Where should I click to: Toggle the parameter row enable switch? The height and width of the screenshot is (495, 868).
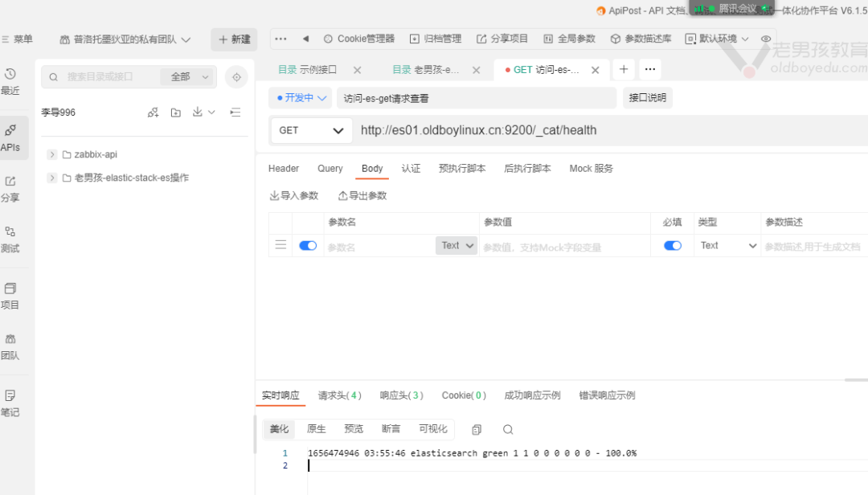(308, 246)
